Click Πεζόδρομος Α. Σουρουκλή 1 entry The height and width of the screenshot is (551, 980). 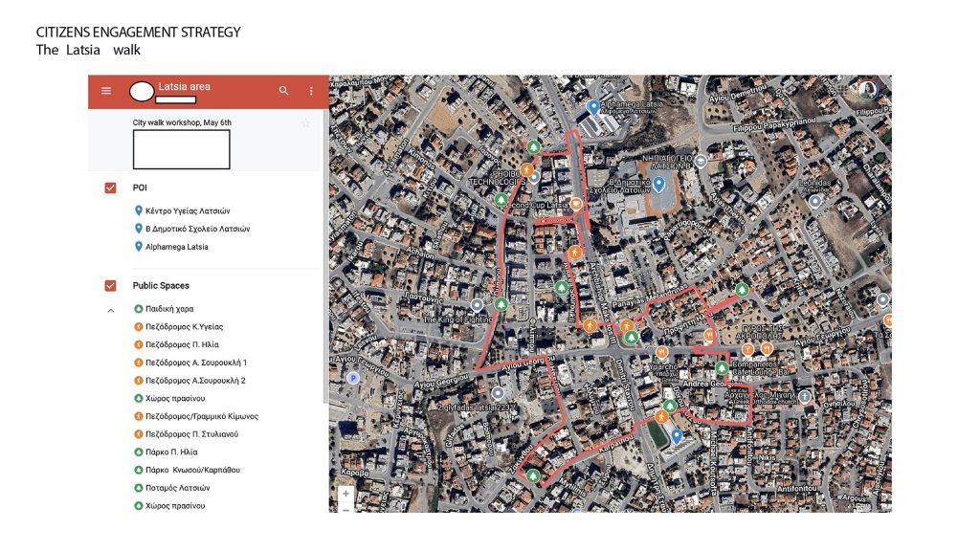[x=196, y=363]
